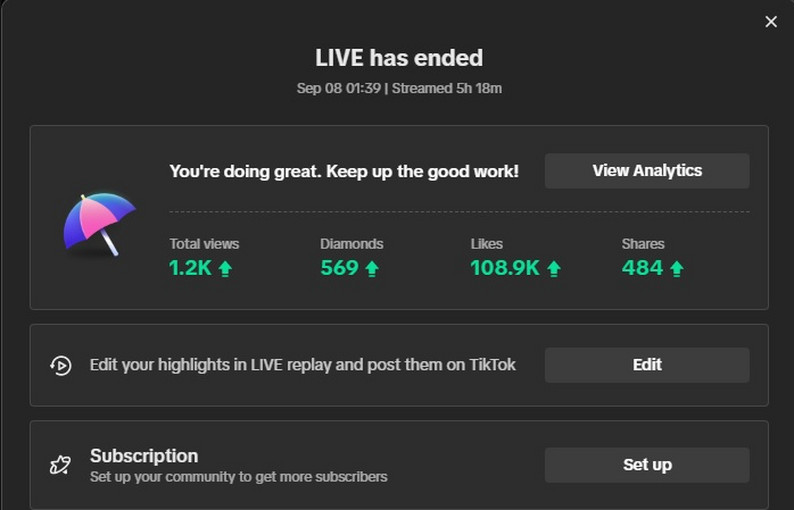Select the 1.2K total views value
Image resolution: width=794 pixels, height=510 pixels.
[190, 268]
